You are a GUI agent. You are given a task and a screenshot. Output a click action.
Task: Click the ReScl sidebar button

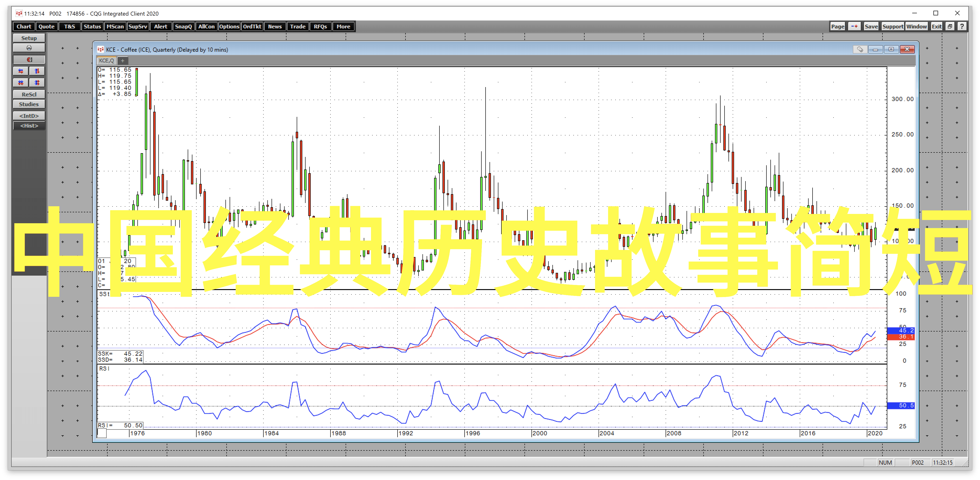point(29,94)
